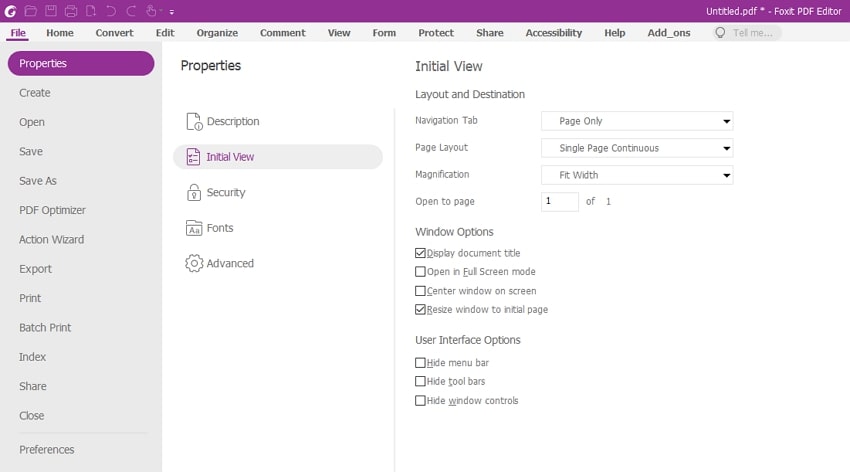Click the printer icon in quick access toolbar

71,11
